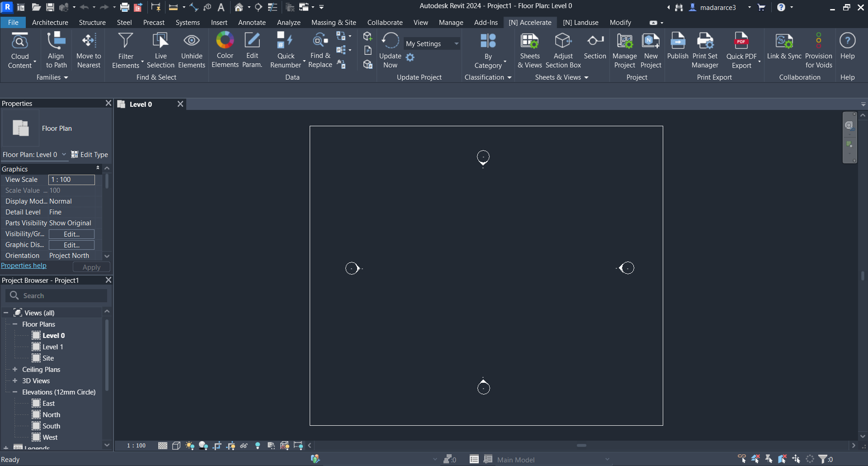
Task: Expand the Ceiling Plans tree node
Action: (15, 370)
